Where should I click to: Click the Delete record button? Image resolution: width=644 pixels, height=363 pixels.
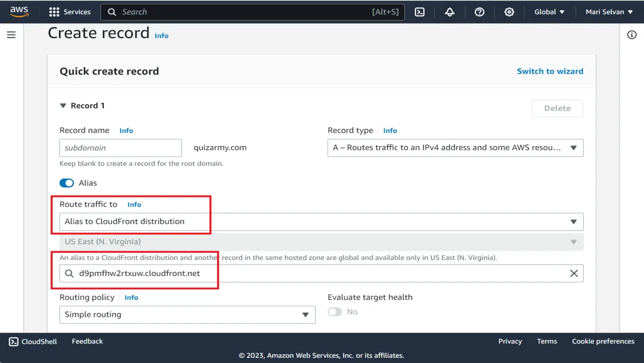[x=557, y=108]
